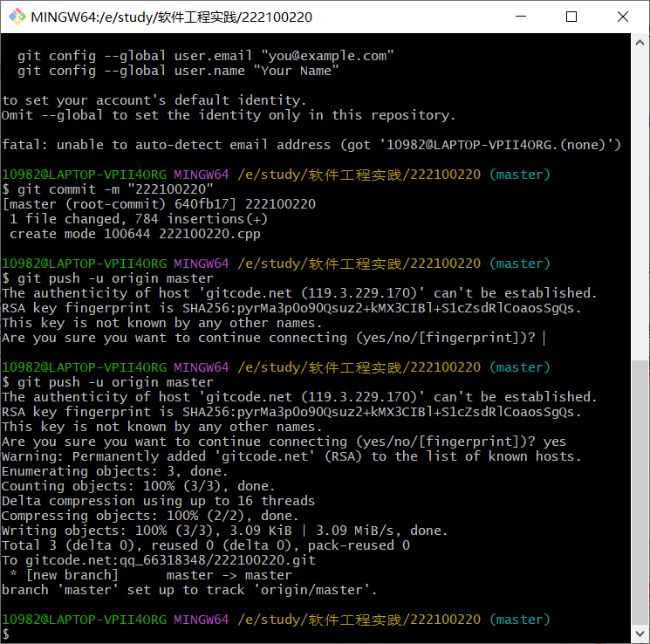Click the Delta compression using up to 16 threads line
Screen dimensions: 650x644
point(158,501)
